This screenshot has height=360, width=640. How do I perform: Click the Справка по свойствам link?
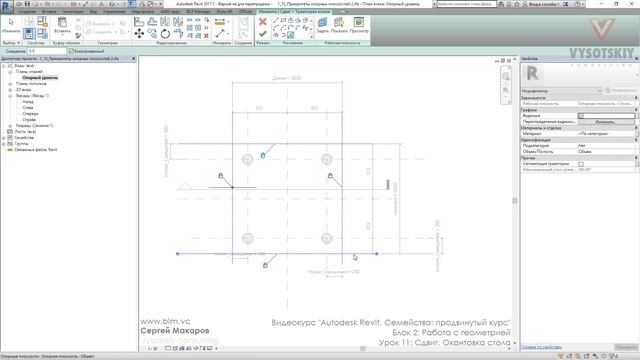pyautogui.click(x=542, y=347)
